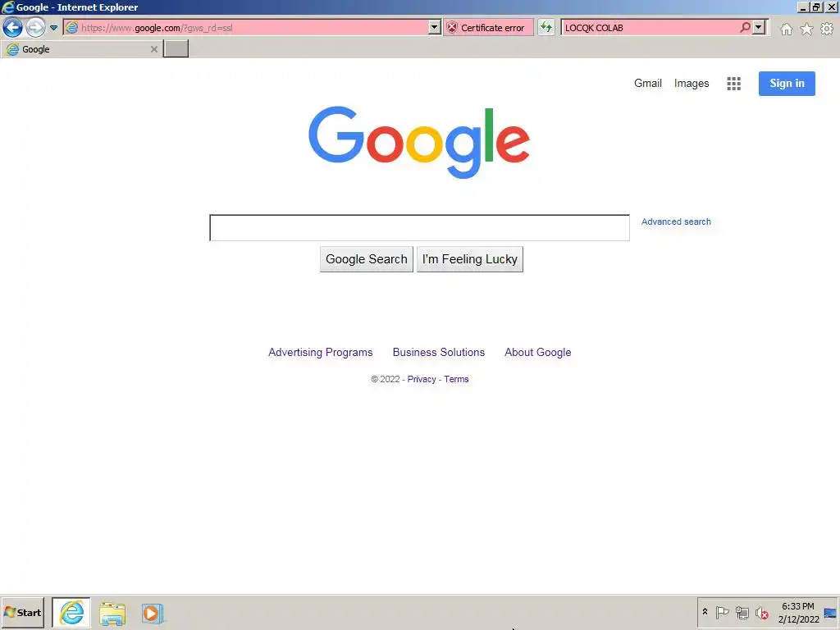Viewport: 840px width, 630px height.
Task: Open Advanced search link
Action: (x=676, y=221)
